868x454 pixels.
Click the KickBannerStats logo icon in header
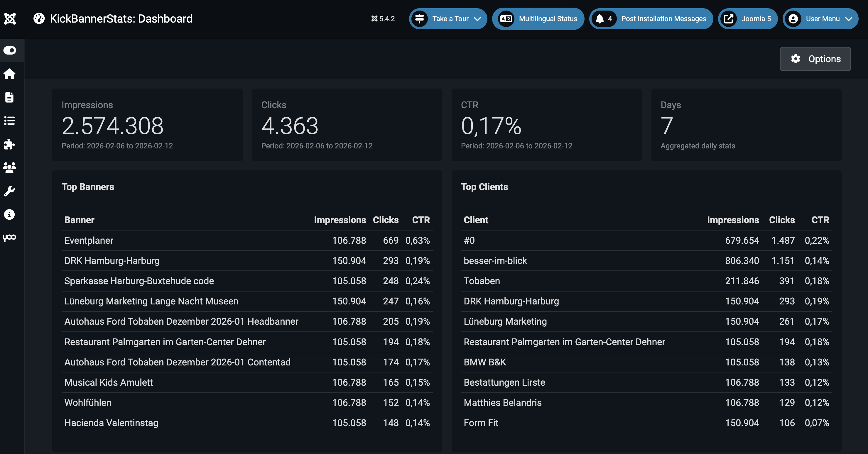point(38,18)
